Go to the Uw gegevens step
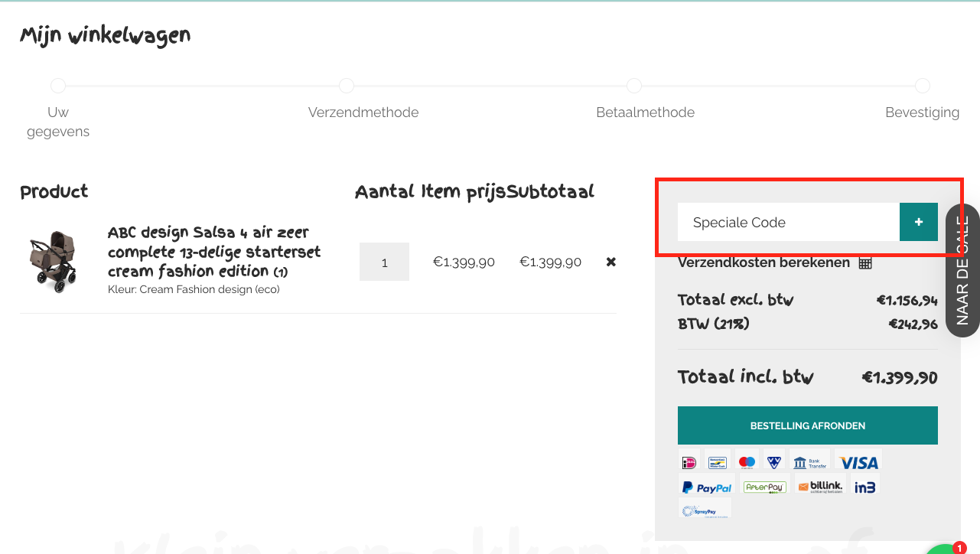Image resolution: width=980 pixels, height=554 pixels. click(58, 122)
